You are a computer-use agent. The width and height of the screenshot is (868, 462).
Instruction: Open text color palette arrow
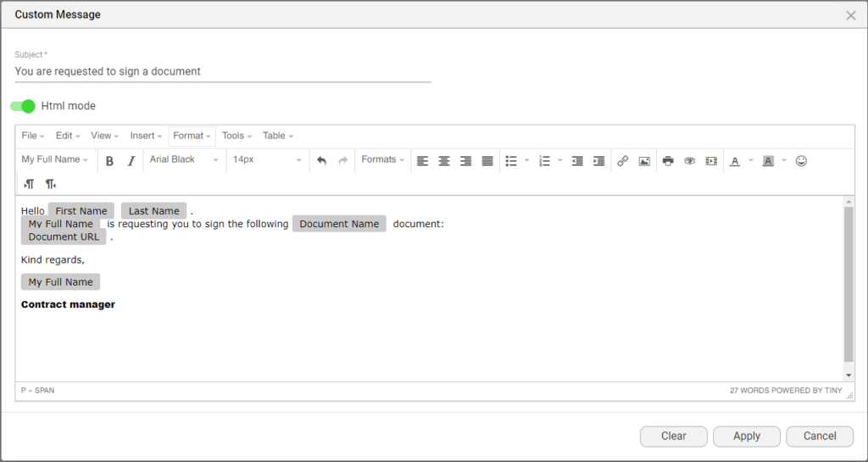tap(751, 161)
